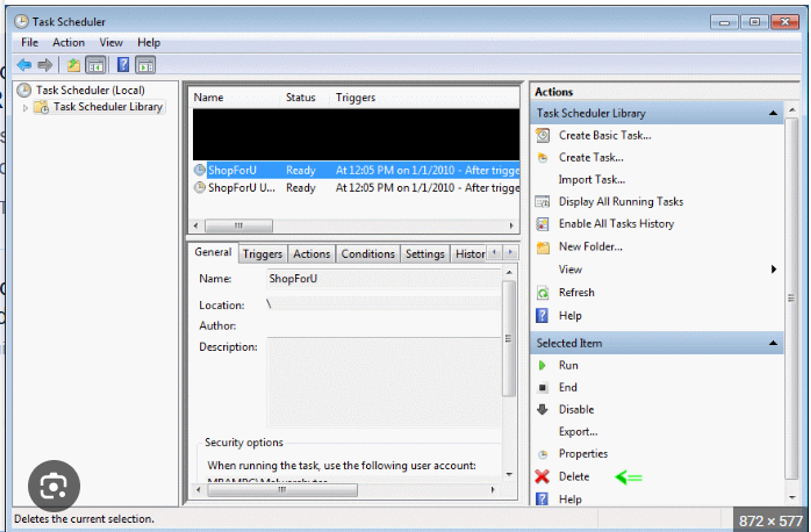The image size is (811, 532).
Task: Click the green Run play icon
Action: pos(542,365)
